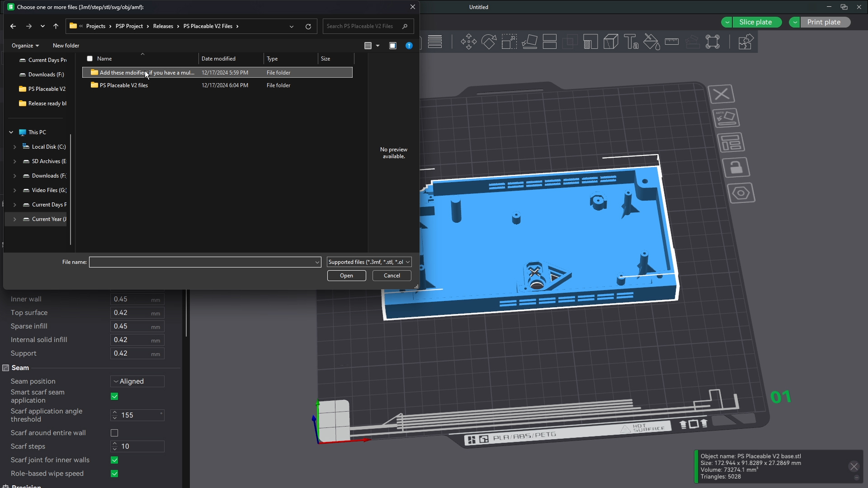Open the Seam position Aligned dropdown
Image resolution: width=868 pixels, height=488 pixels.
click(x=137, y=381)
